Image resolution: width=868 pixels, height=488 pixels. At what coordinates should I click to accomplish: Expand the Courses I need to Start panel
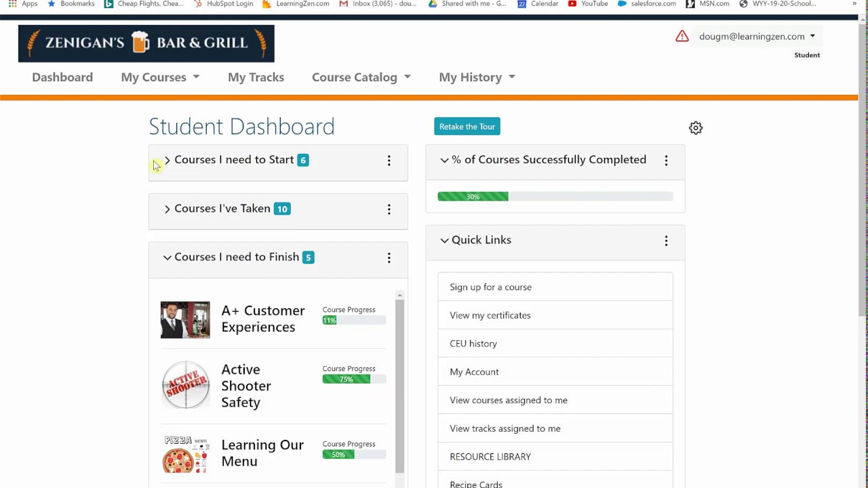click(167, 161)
